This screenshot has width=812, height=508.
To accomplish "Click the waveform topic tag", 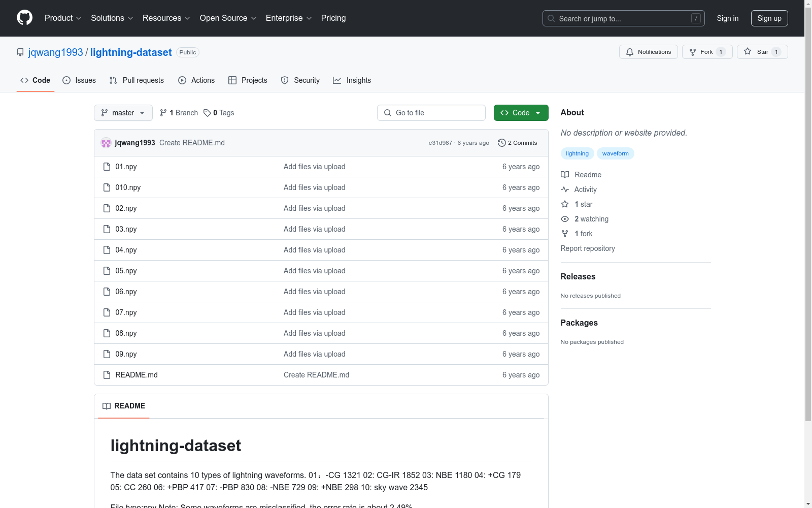I will pyautogui.click(x=615, y=153).
